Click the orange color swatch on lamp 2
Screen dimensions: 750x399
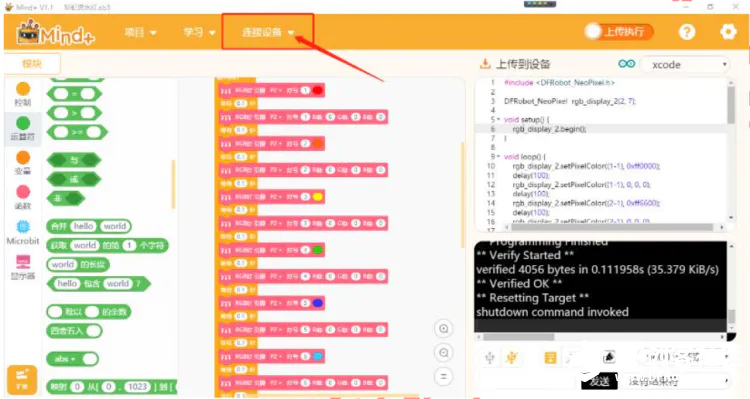coord(317,144)
